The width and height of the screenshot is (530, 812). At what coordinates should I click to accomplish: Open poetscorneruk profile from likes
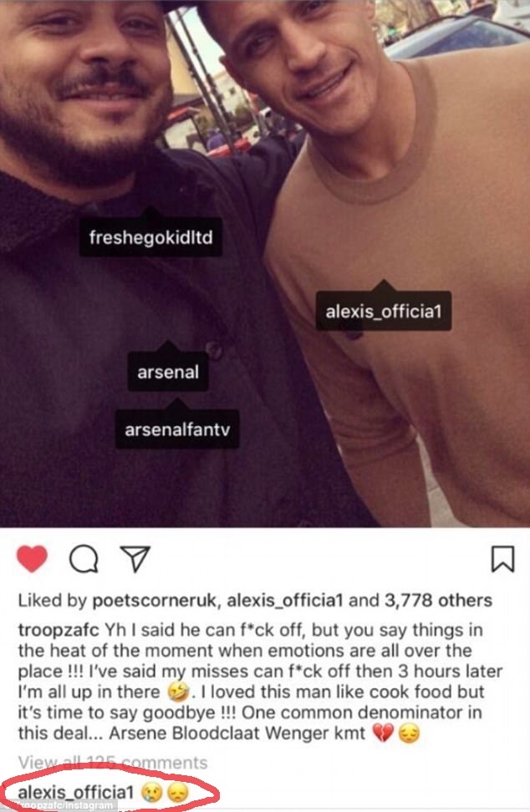click(155, 601)
